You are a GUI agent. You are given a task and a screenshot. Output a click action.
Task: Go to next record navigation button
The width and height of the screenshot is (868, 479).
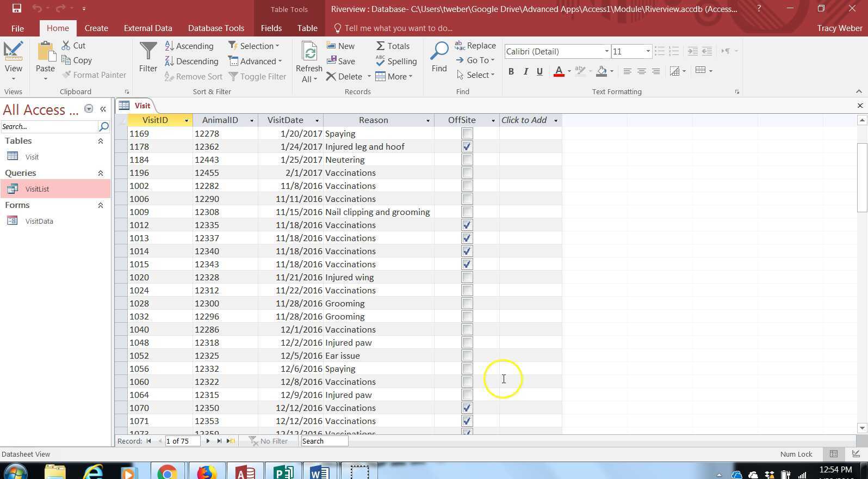click(x=208, y=441)
